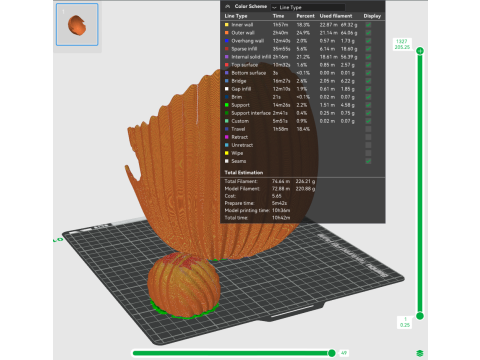Click the "Percent" column header
The height and width of the screenshot is (360, 480).
tap(305, 16)
